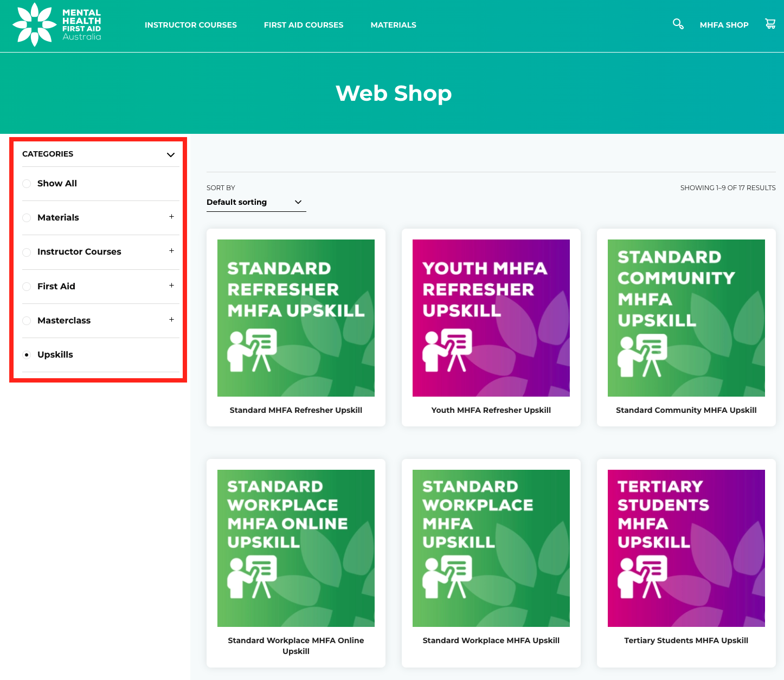Viewport: 784px width, 680px height.
Task: Select the 'Upskills' radio button
Action: point(27,354)
